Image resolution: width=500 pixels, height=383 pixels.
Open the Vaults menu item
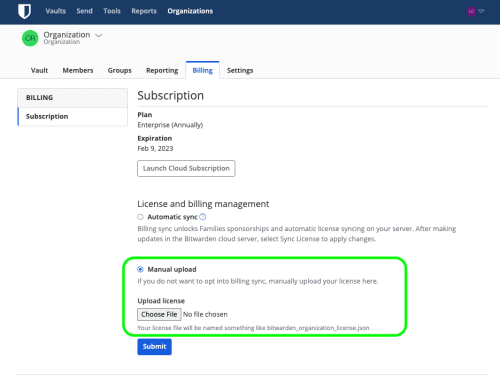tap(56, 11)
